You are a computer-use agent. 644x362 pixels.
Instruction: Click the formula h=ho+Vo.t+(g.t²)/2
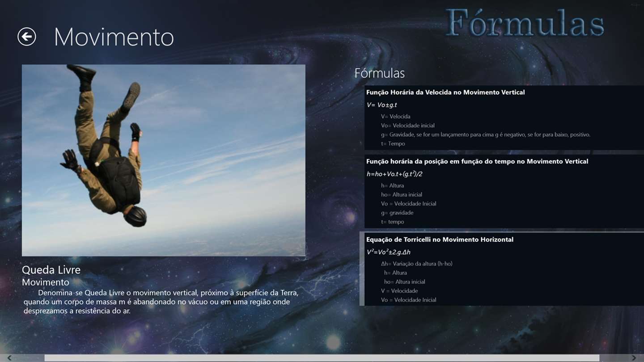pos(394,174)
